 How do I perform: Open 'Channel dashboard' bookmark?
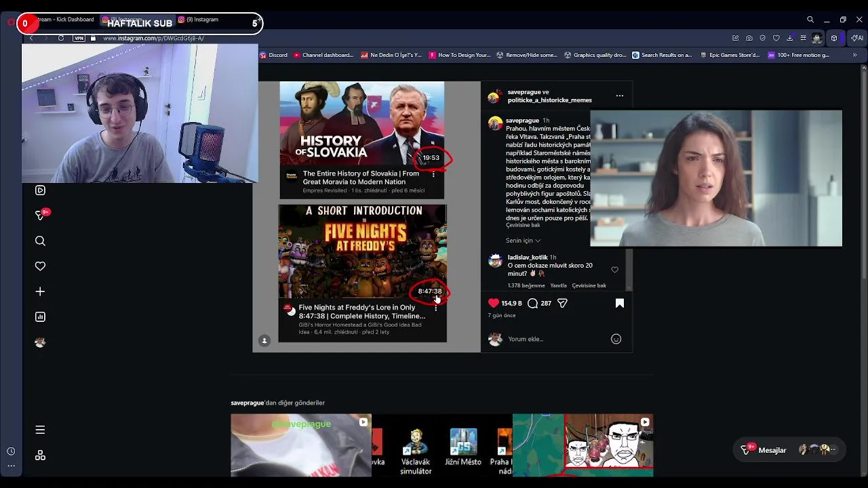pos(323,55)
